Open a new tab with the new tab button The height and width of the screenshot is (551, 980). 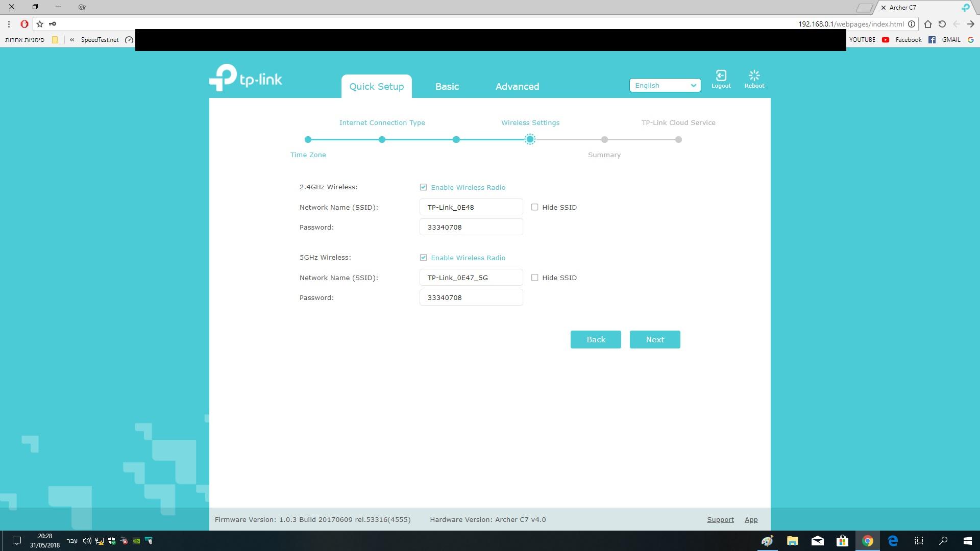(x=864, y=8)
